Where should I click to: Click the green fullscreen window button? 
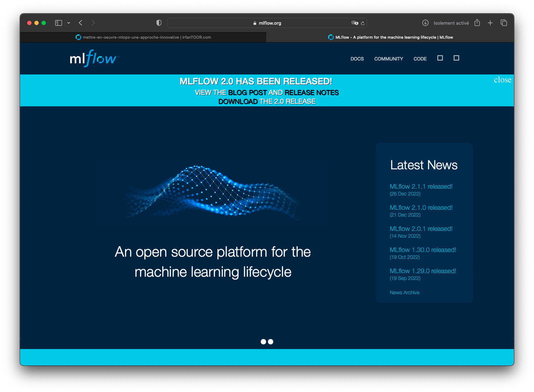click(x=44, y=23)
